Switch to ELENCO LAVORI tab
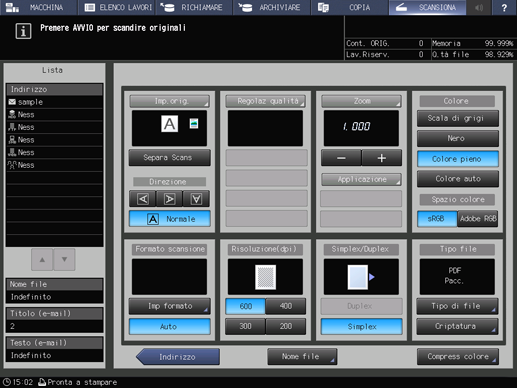 tap(117, 7)
